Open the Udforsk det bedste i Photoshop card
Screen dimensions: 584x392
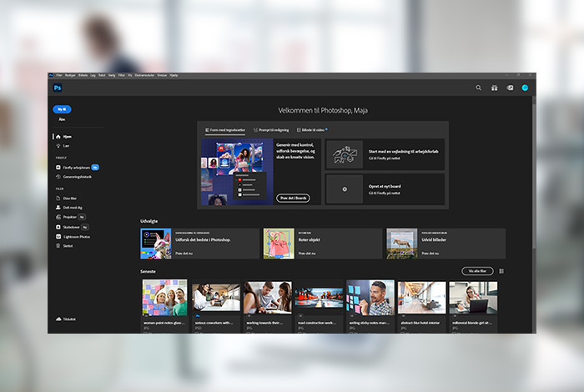[x=199, y=244]
